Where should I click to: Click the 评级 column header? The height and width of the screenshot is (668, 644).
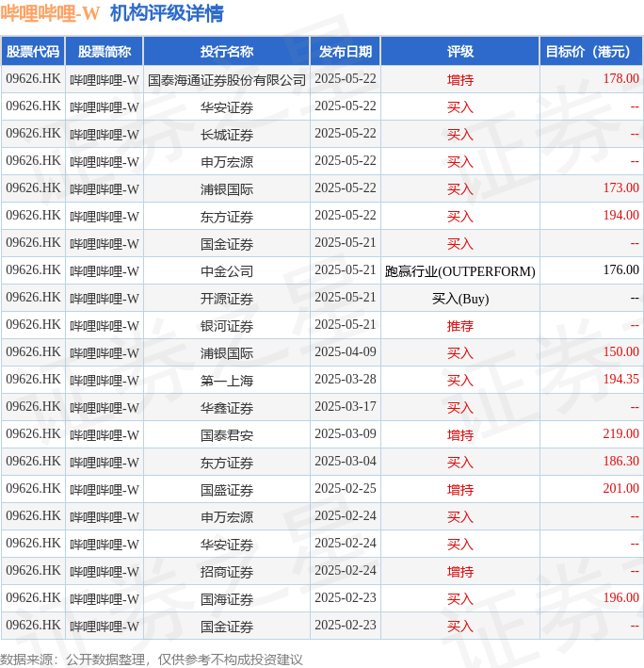coord(460,52)
